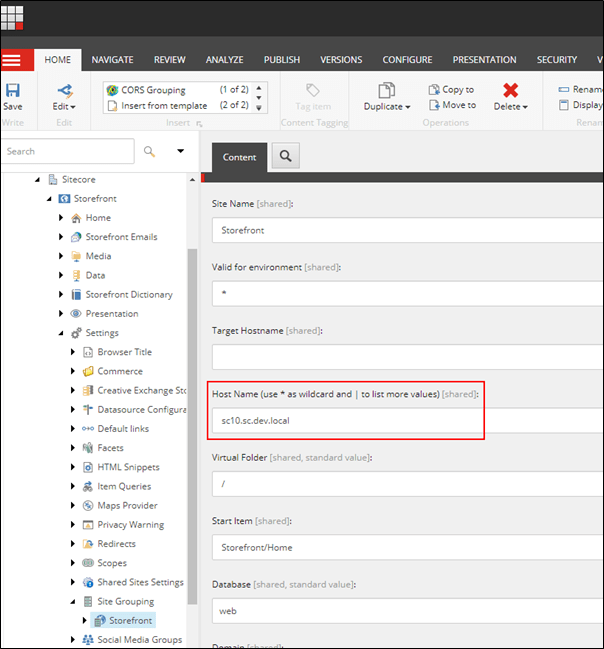This screenshot has width=604, height=649.
Task: Expand the Home tree node
Action: click(61, 218)
